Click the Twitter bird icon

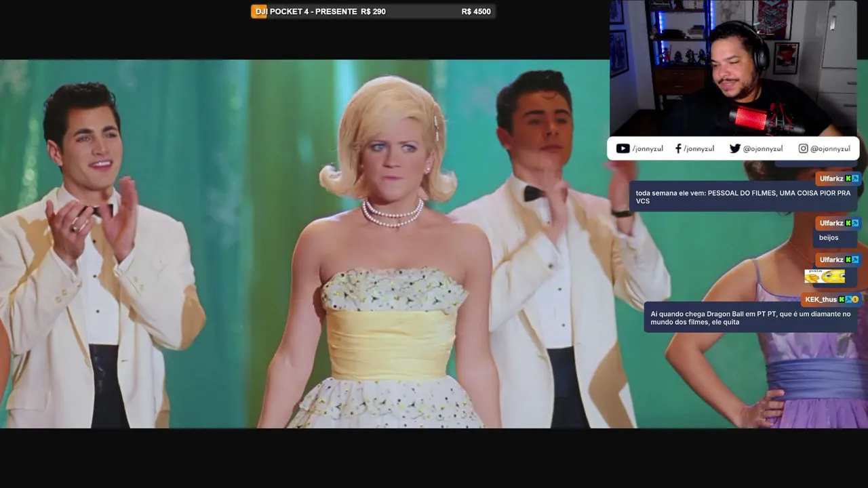click(734, 148)
